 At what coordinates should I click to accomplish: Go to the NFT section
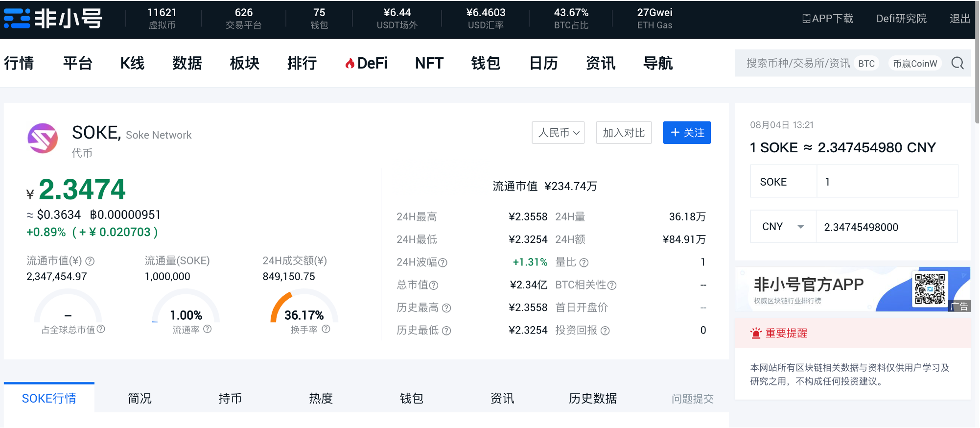pyautogui.click(x=429, y=63)
